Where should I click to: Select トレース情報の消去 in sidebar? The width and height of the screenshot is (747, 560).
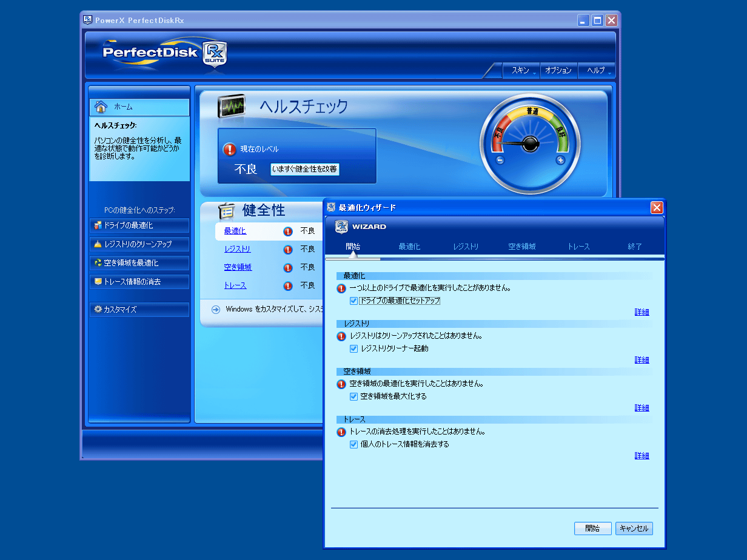pos(139,282)
